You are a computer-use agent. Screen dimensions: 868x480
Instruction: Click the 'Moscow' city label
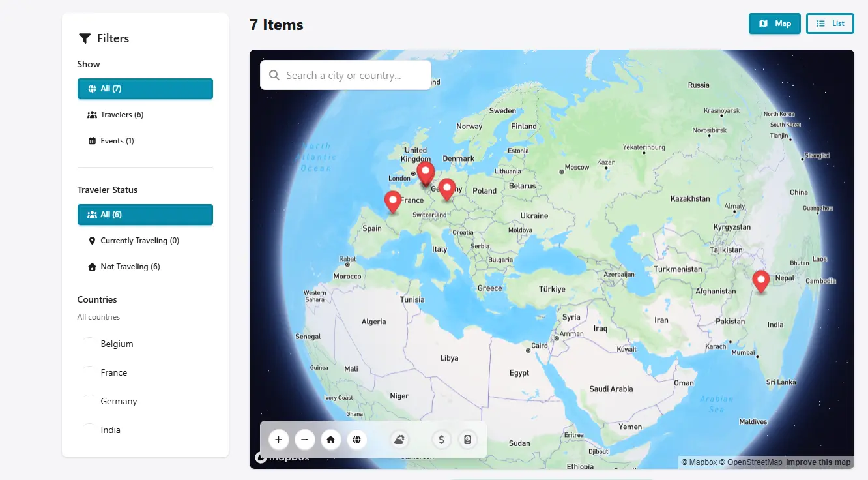[577, 167]
